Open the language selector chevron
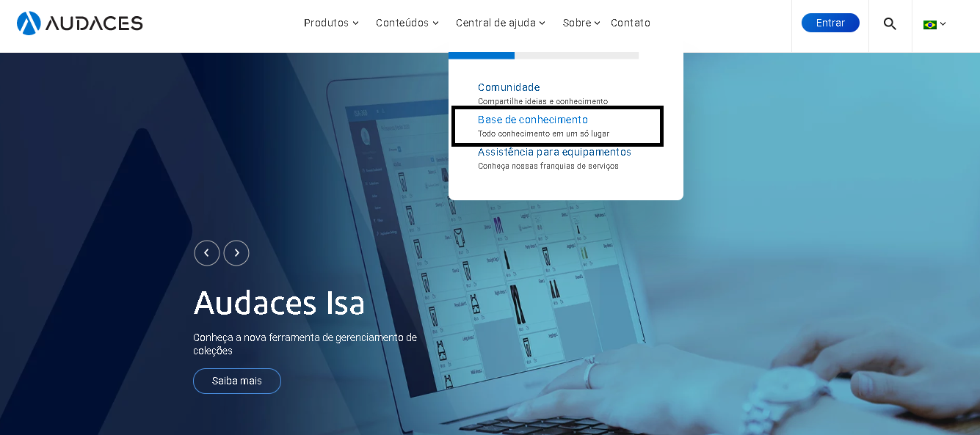980x435 pixels. tap(943, 24)
